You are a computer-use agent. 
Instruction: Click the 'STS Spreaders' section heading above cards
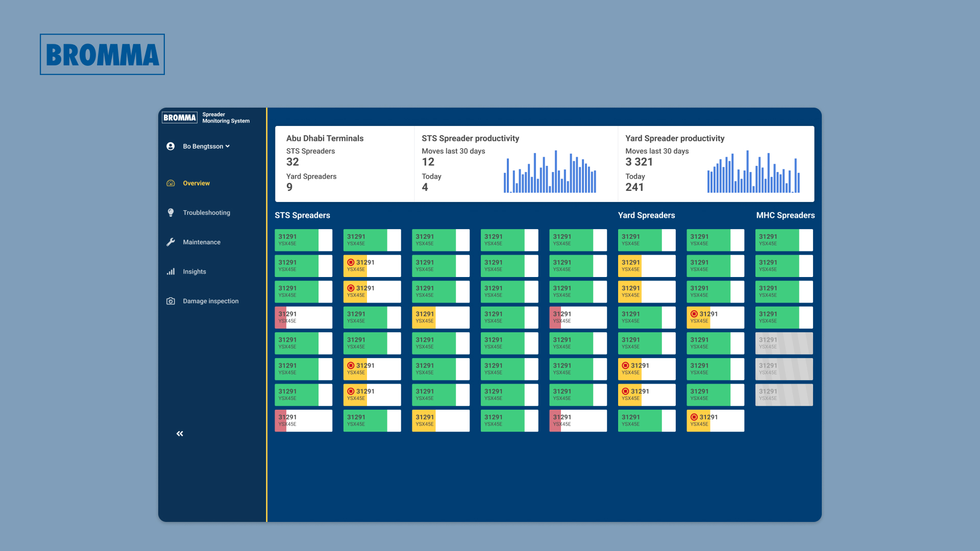click(x=302, y=215)
